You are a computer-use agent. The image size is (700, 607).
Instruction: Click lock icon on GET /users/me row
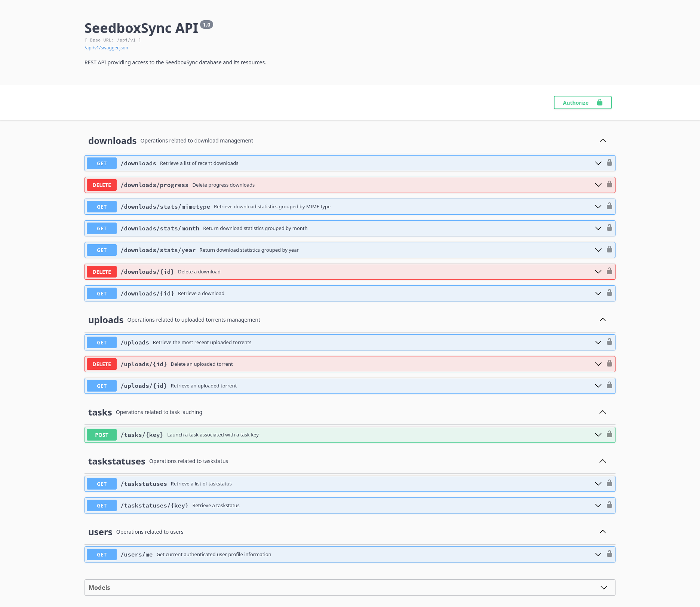610,554
